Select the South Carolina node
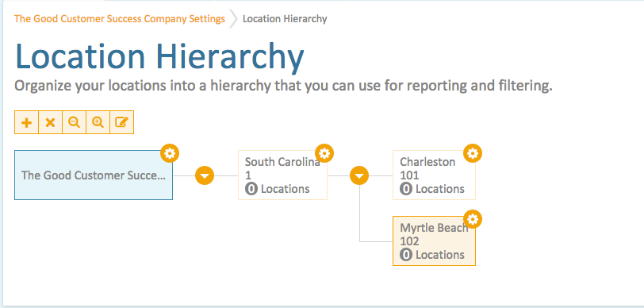The height and width of the screenshot is (308, 644). tap(282, 175)
